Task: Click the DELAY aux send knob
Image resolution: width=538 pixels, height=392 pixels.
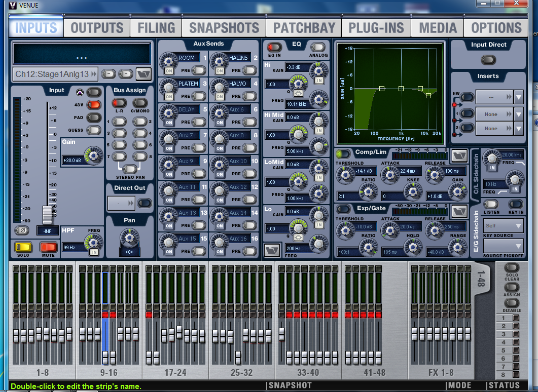Action: tap(168, 113)
